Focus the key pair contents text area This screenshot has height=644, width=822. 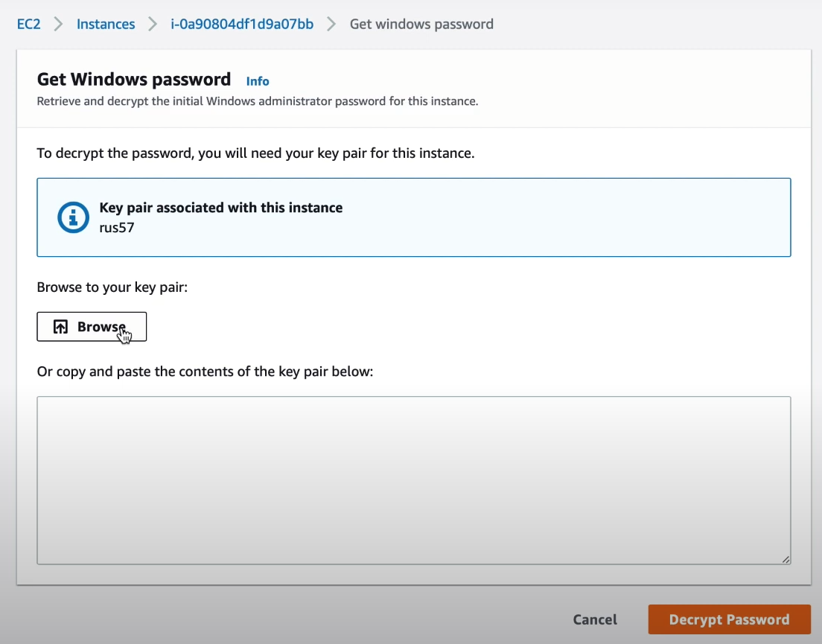coord(413,480)
